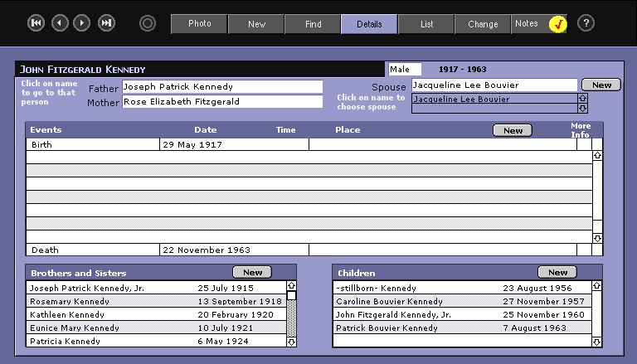This screenshot has height=364, width=637.
Task: Click children list scroll down arrow
Action: (x=596, y=342)
